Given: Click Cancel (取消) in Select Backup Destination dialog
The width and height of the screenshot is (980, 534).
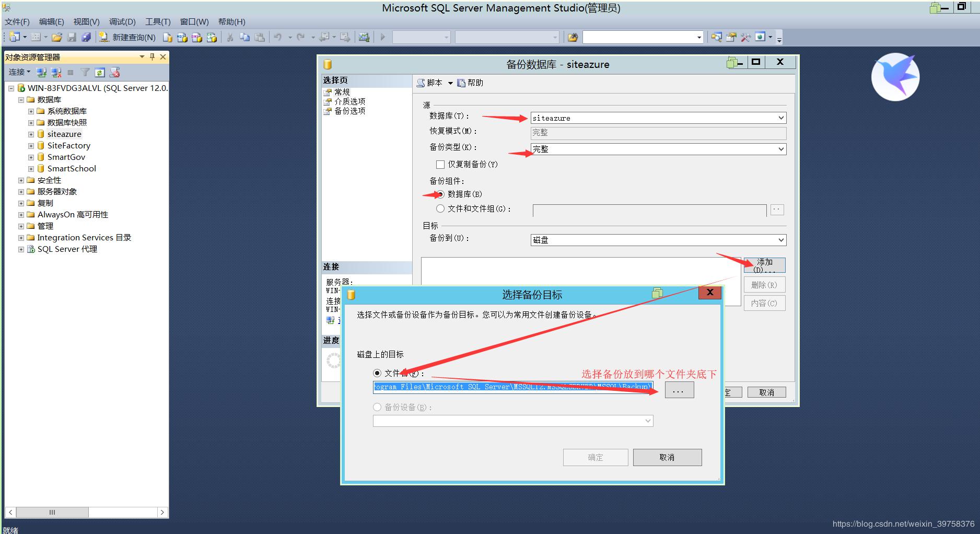Looking at the screenshot, I should [667, 457].
